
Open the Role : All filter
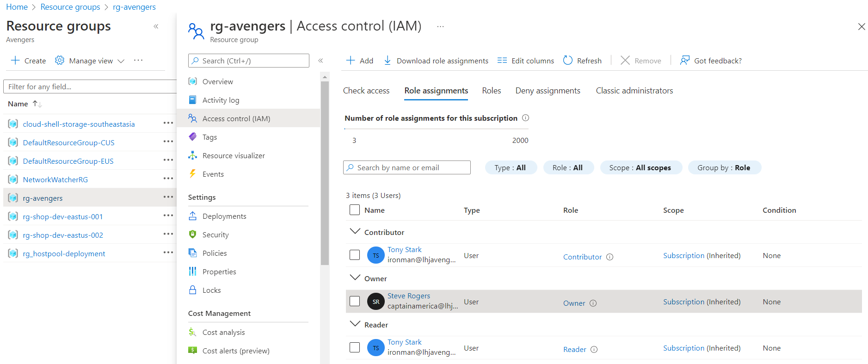tap(568, 167)
